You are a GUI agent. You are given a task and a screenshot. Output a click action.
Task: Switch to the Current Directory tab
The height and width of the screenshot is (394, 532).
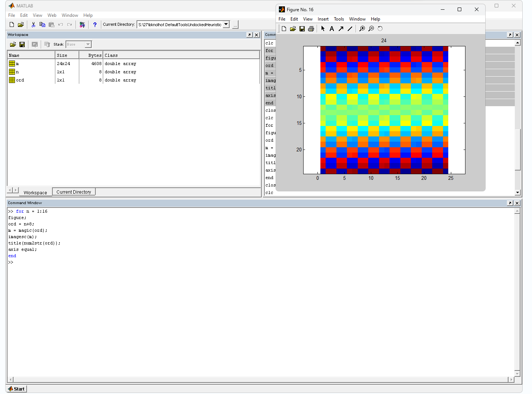pos(74,192)
